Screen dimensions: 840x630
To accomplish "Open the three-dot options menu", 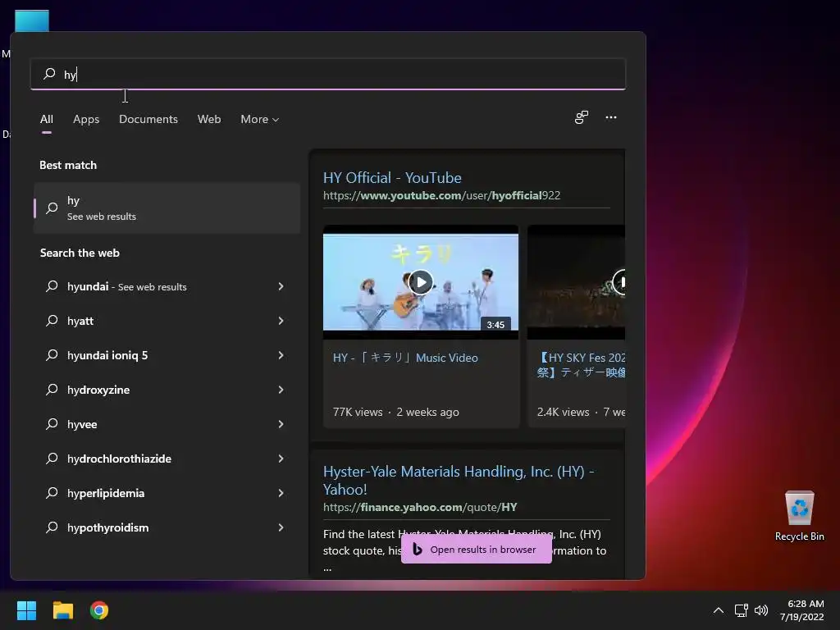I will (x=610, y=117).
